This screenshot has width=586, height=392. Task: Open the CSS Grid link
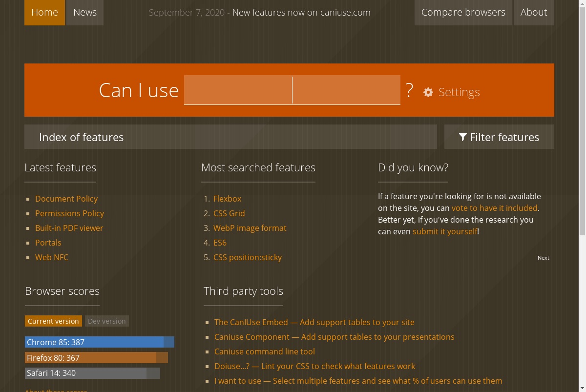coord(229,213)
